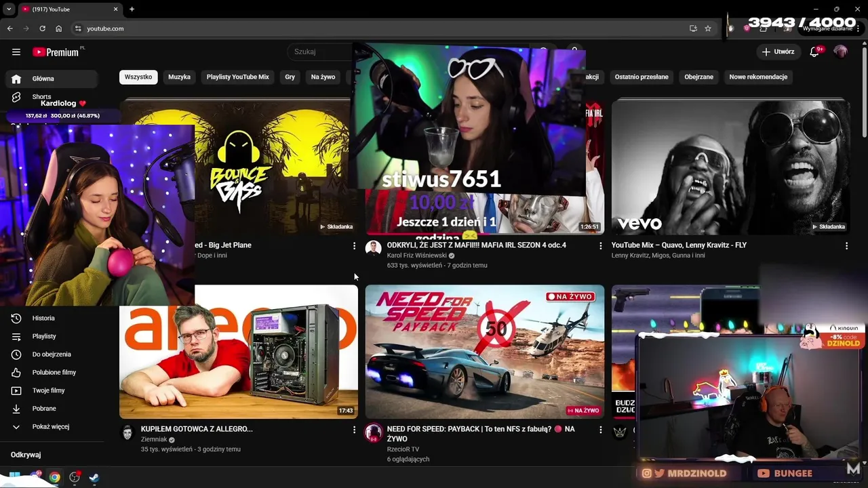Open the RzecioR TV channel avatar
The image size is (868, 488).
coord(373,432)
